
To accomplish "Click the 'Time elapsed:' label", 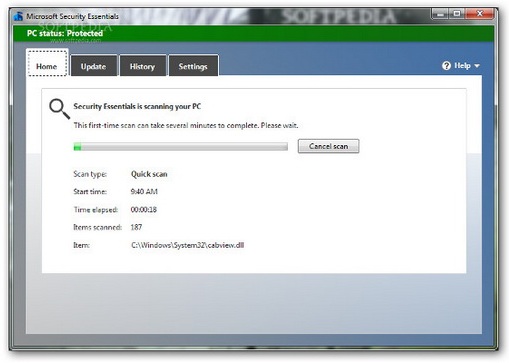I will [x=96, y=210].
